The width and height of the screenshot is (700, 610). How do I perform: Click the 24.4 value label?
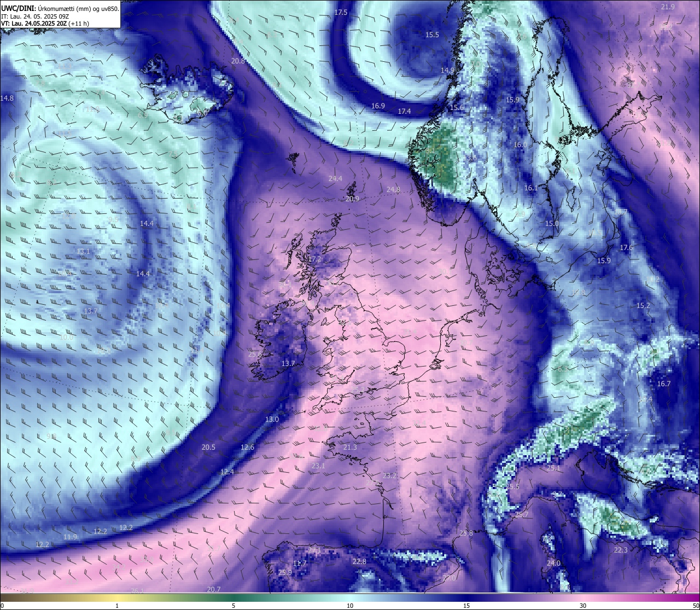coord(335,178)
